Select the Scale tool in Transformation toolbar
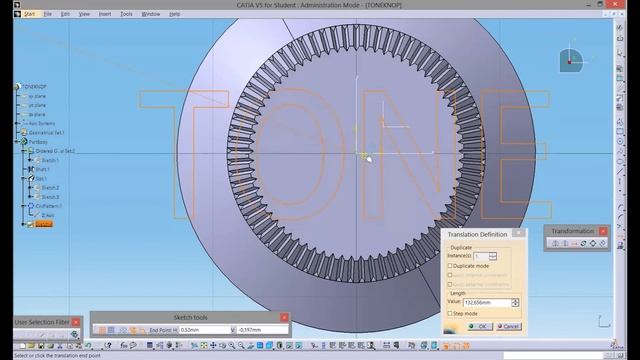Viewport: 640px width, 360px height. (593, 243)
